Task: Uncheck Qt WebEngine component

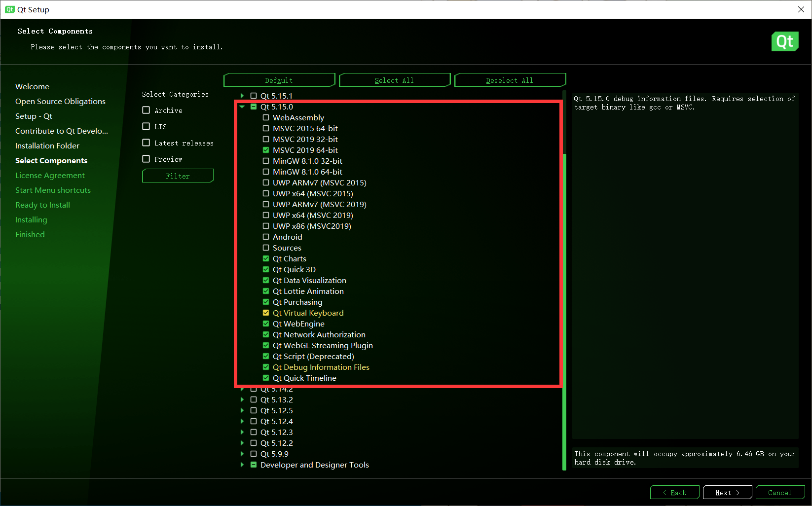Action: [x=266, y=324]
